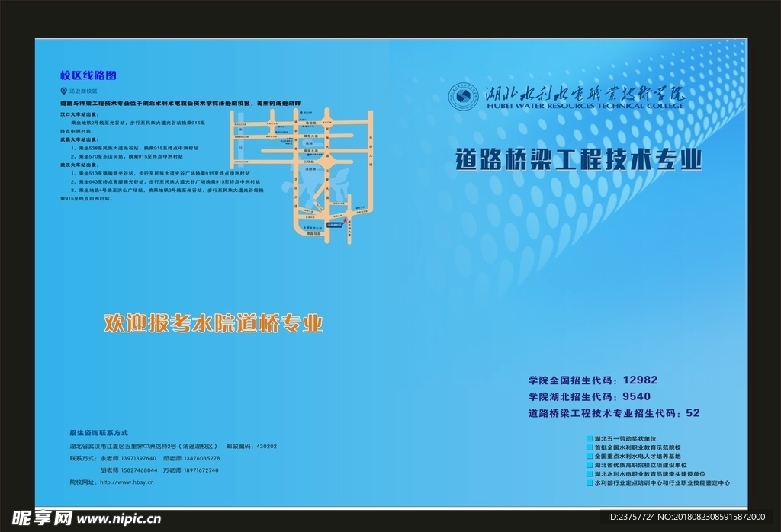The height and width of the screenshot is (532, 781).
Task: Click 学院湖北招生代码 9540
Action: coord(590,396)
